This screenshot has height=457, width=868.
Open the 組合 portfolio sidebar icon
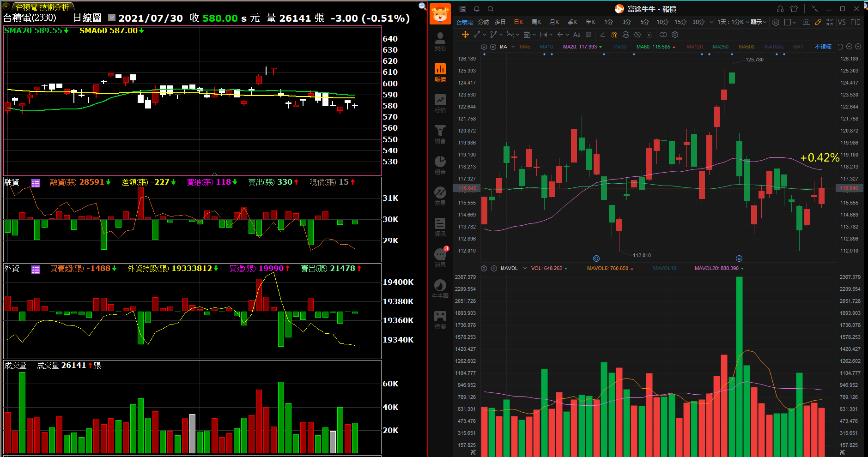(440, 165)
